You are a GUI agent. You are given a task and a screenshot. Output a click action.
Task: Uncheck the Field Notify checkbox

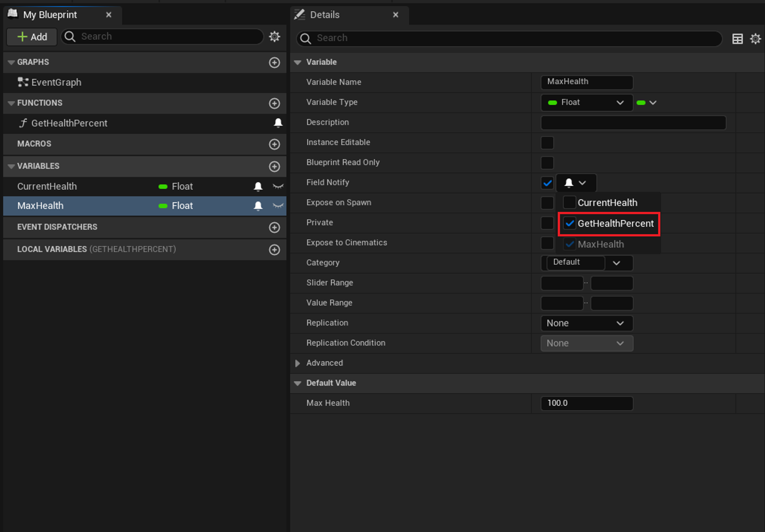coord(547,183)
